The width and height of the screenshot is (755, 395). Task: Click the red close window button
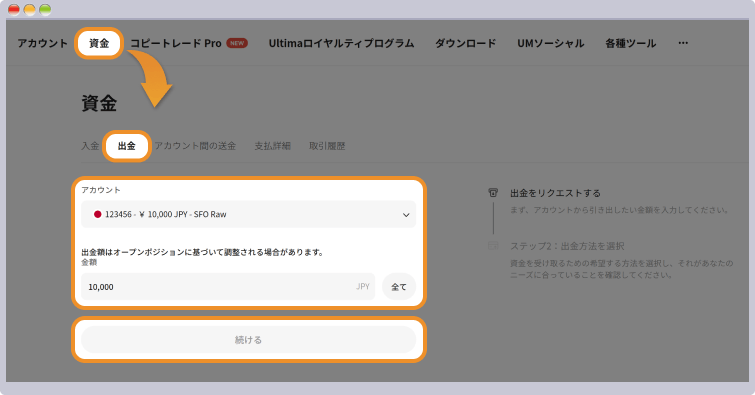pos(14,9)
